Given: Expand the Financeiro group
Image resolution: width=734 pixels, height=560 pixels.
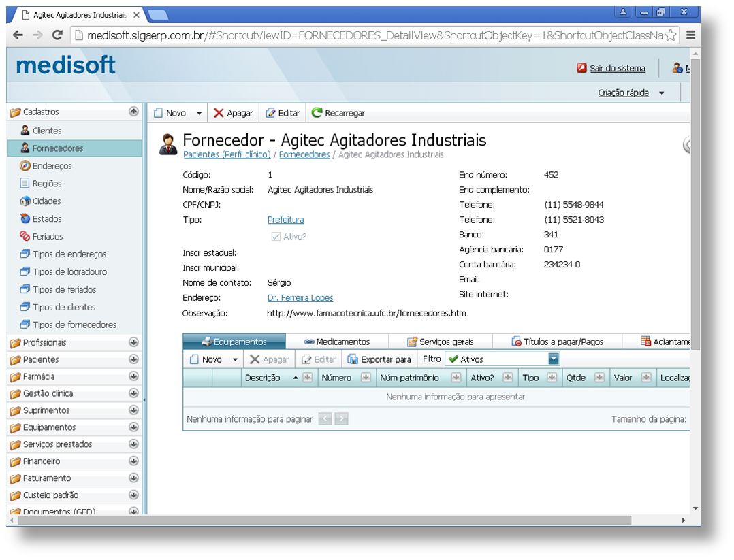Looking at the screenshot, I should (134, 461).
